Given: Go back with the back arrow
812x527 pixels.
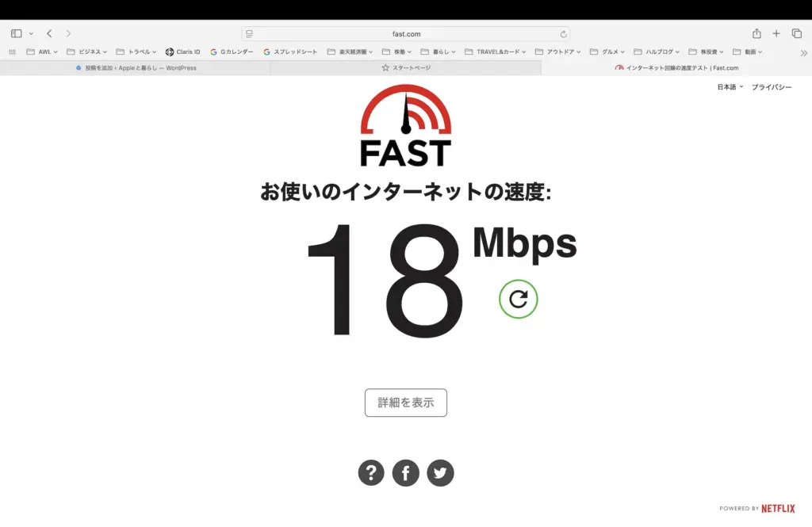Looking at the screenshot, I should pos(49,33).
